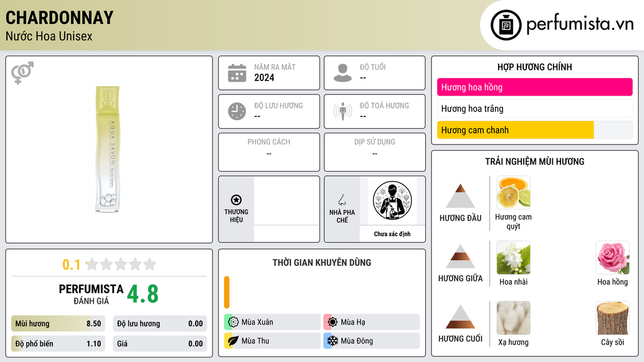Click the clock icon beside Độ lưu hương

(x=237, y=111)
